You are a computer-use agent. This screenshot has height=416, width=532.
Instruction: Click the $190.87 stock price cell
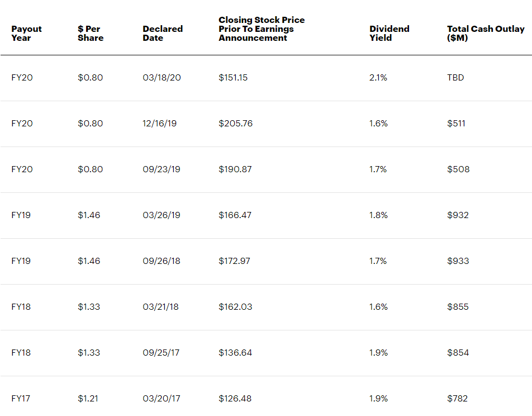235,169
